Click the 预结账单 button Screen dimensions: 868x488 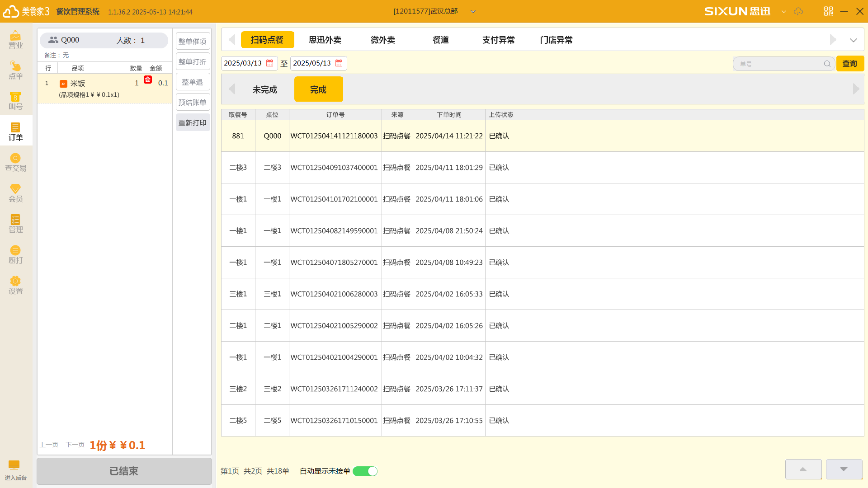pyautogui.click(x=193, y=102)
